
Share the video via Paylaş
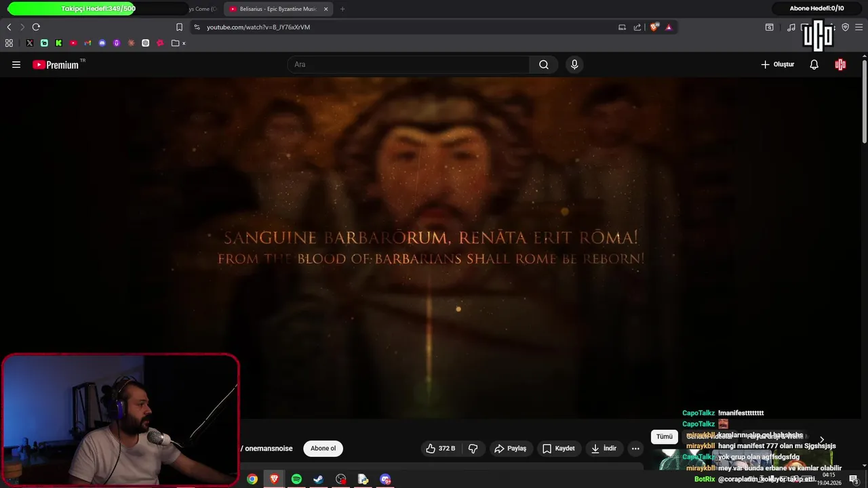[511, 449]
